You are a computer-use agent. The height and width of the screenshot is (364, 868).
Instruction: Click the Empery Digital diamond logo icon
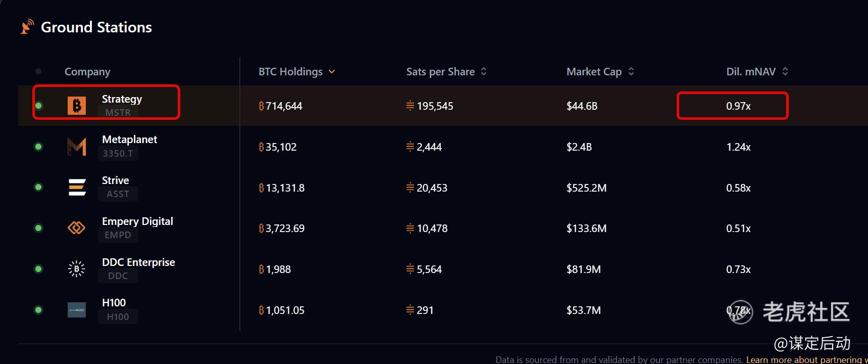tap(77, 228)
